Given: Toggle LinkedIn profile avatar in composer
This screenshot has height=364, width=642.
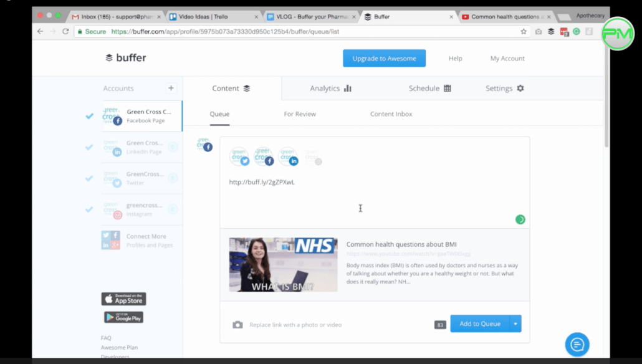Looking at the screenshot, I should pos(288,156).
